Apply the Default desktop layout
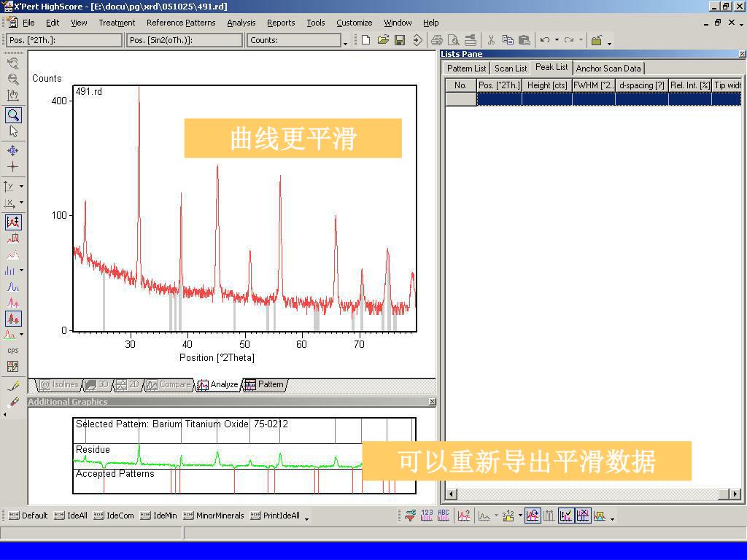The height and width of the screenshot is (560, 747). coord(28,516)
